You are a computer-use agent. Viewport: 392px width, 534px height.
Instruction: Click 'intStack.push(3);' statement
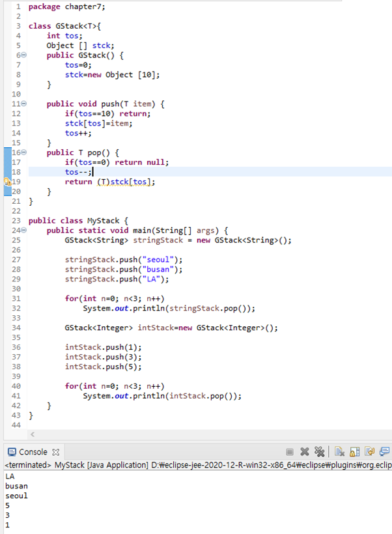point(103,357)
